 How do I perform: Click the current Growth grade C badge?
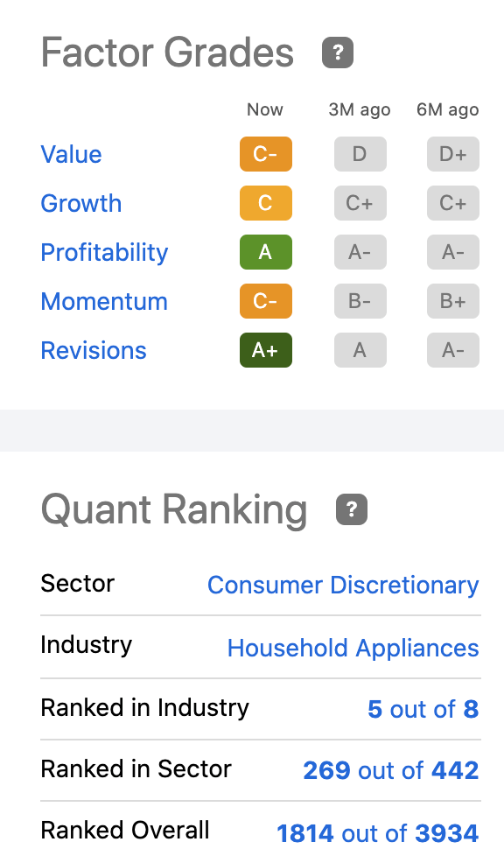266,203
